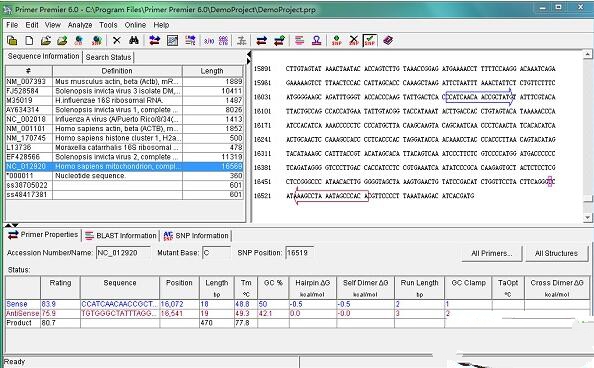This screenshot has width=594, height=368.
Task: Select the L13736 Moraxella catarrhalis row
Action: [x=124, y=147]
